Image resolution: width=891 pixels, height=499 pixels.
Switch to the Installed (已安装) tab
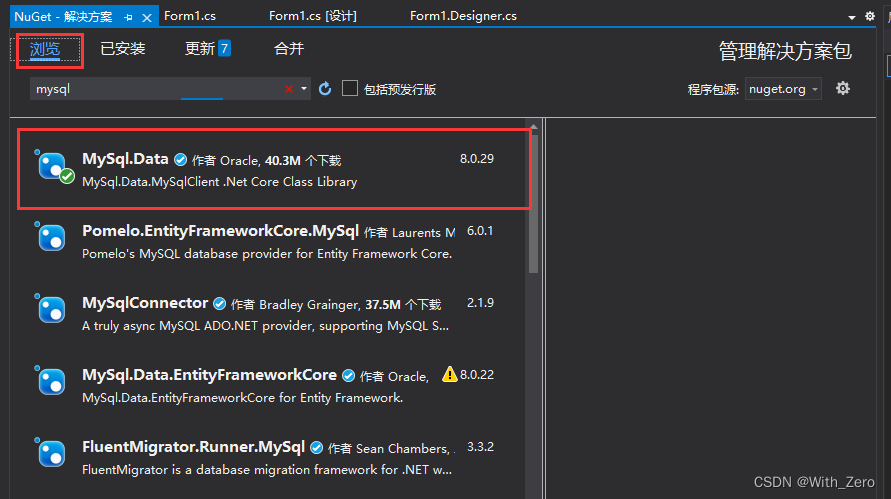point(123,49)
